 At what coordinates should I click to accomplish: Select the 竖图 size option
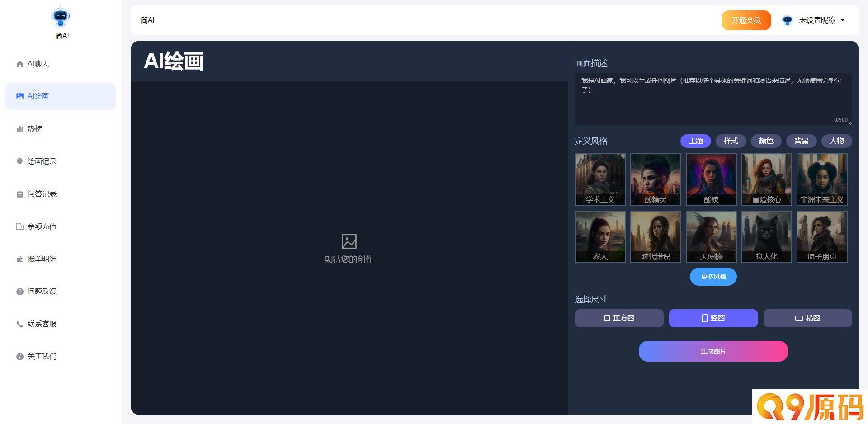pos(713,318)
